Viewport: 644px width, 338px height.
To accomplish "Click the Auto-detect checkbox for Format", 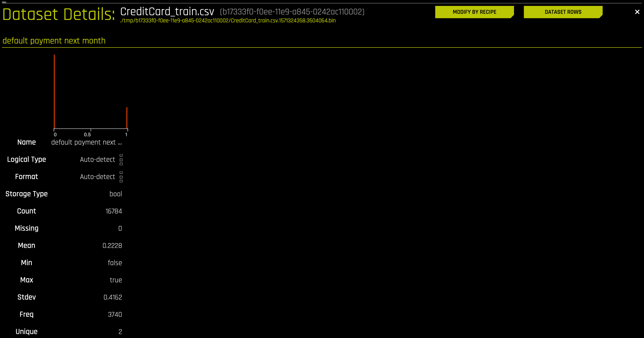I will tap(121, 177).
